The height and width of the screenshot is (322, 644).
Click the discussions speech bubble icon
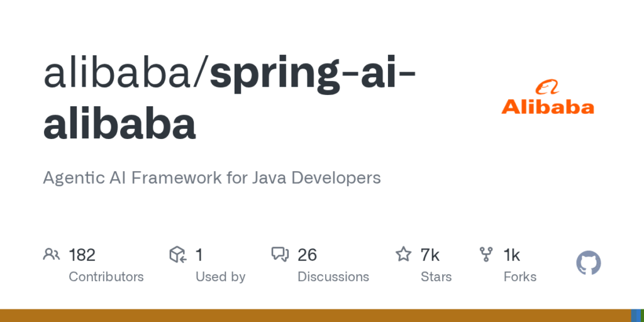[x=280, y=254]
